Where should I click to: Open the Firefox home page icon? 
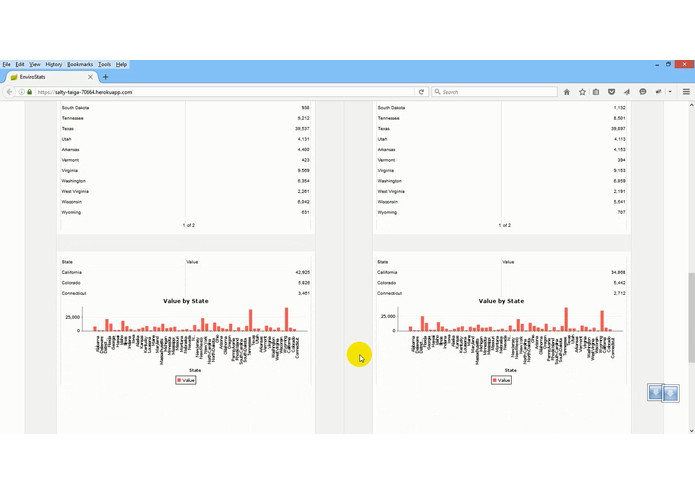[566, 92]
